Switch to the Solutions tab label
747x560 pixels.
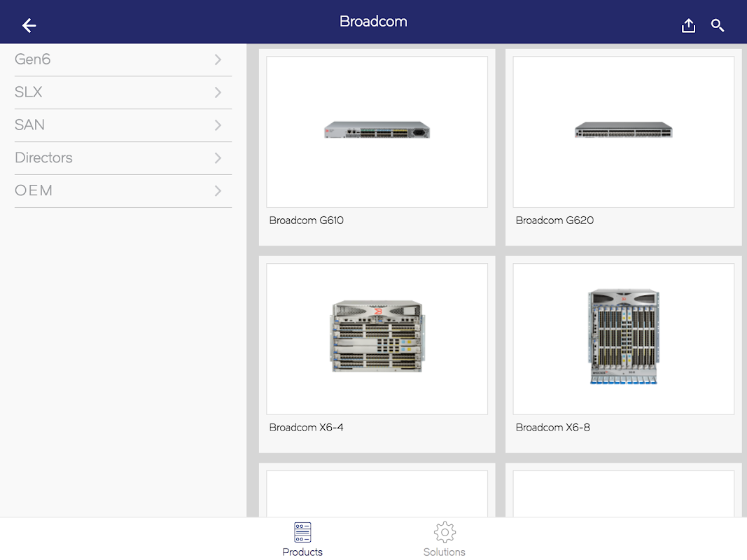click(445, 552)
